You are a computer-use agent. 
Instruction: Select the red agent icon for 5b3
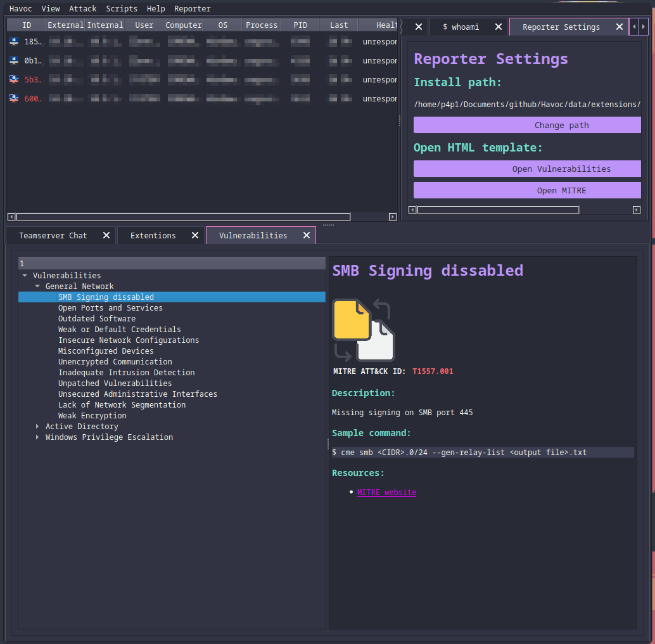14,79
